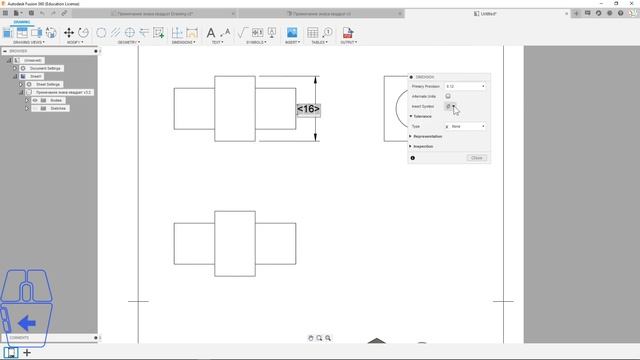This screenshot has width=640, height=360.
Task: Toggle the Alternate Units checkbox
Action: coord(448,96)
